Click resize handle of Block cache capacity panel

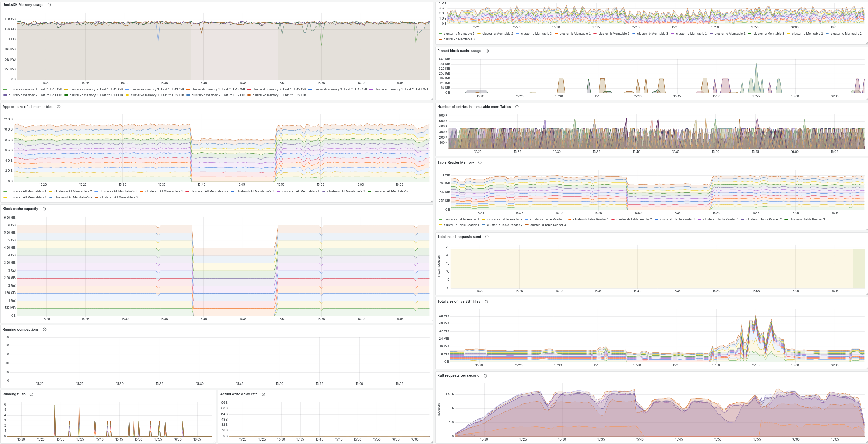(432, 321)
